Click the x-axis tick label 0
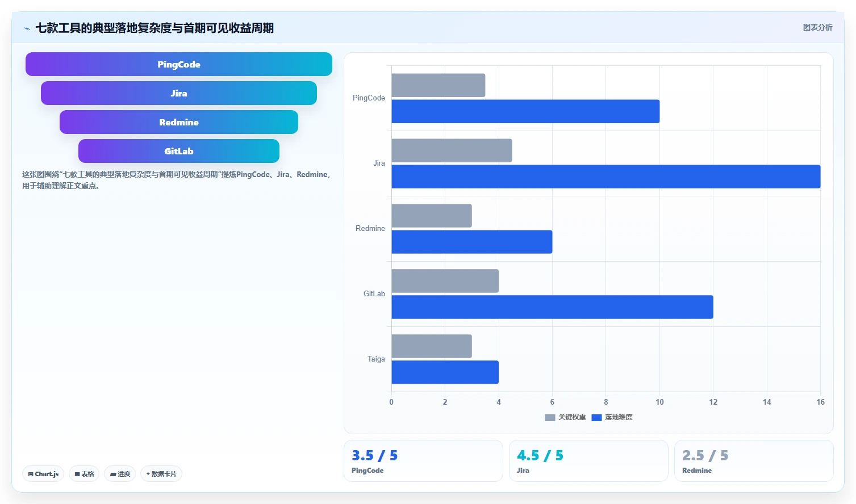 (391, 402)
